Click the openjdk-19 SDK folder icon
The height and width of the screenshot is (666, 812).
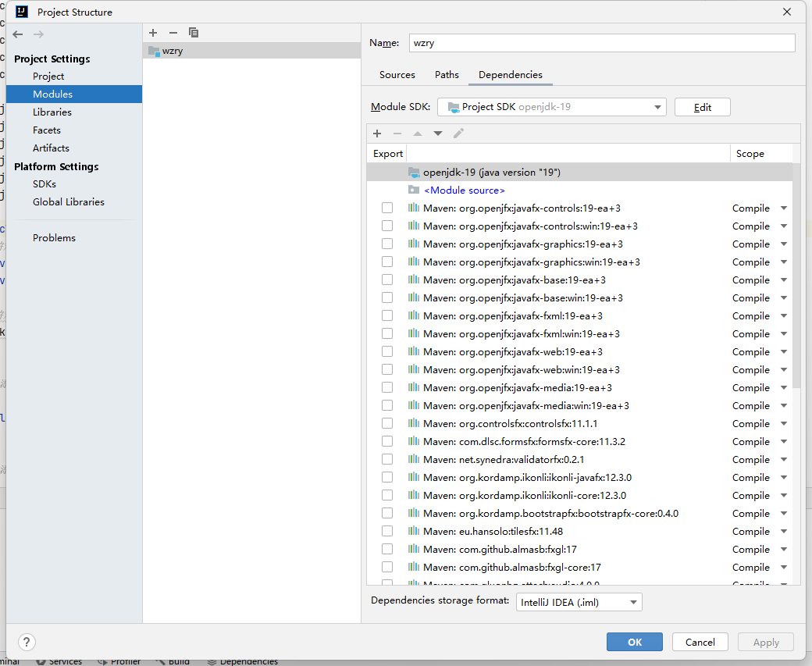pos(413,173)
